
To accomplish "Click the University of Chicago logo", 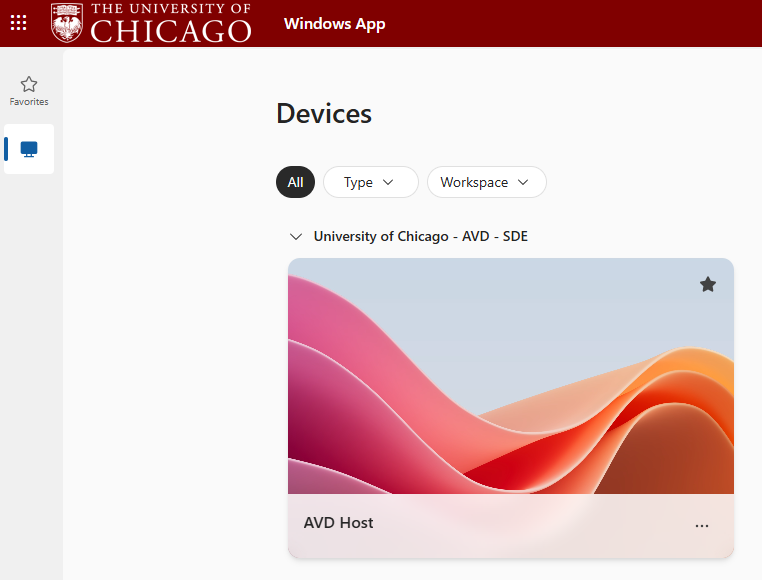I will click(151, 23).
